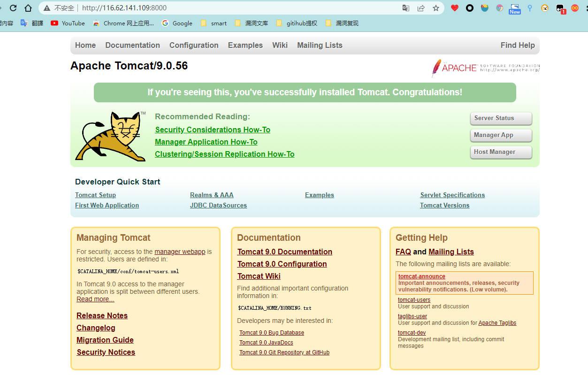588x375 pixels.
Task: Open the manager webapp link
Action: (180, 252)
